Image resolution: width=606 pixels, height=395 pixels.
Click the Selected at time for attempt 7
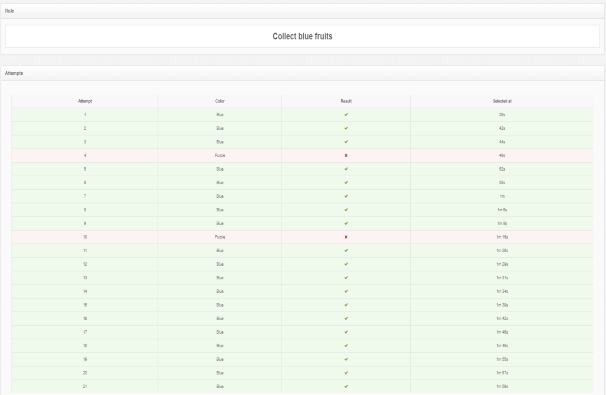(502, 196)
